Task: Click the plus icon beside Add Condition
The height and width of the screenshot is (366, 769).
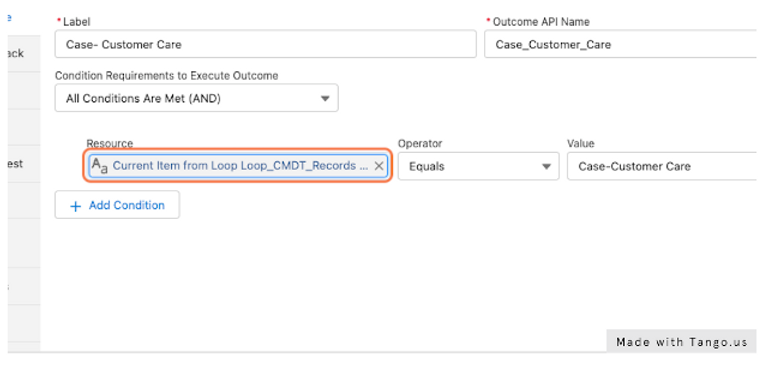Action: point(75,206)
